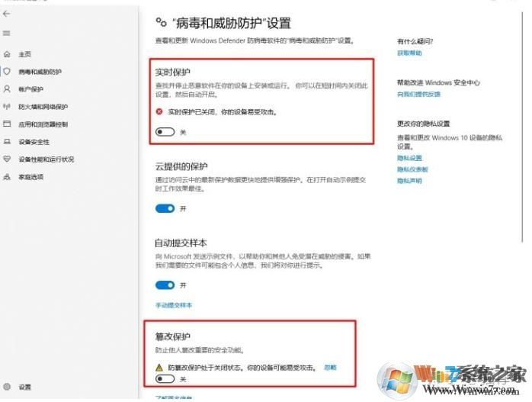The width and height of the screenshot is (532, 402).
Task: Click the 实时保护 section heading
Action: coord(173,72)
